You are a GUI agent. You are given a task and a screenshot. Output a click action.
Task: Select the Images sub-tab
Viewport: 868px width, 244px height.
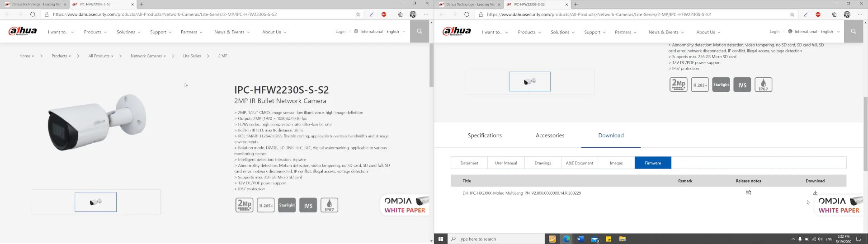616,163
